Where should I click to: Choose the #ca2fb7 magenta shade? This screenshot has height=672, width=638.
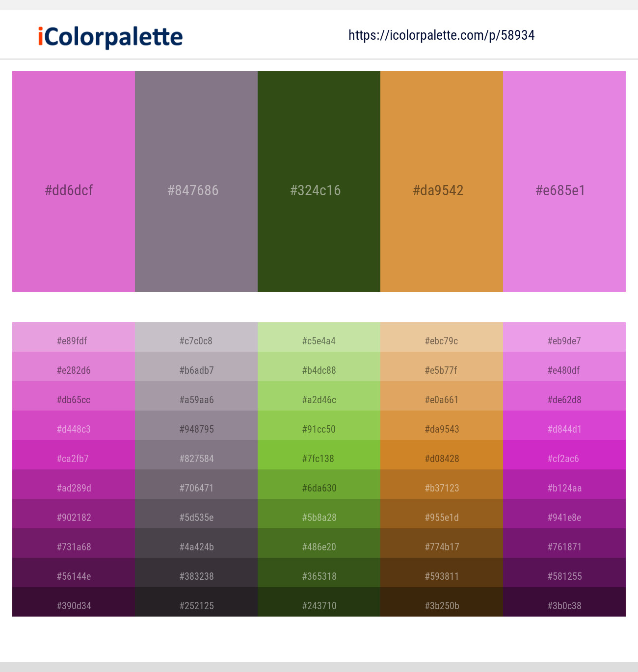[x=74, y=455]
